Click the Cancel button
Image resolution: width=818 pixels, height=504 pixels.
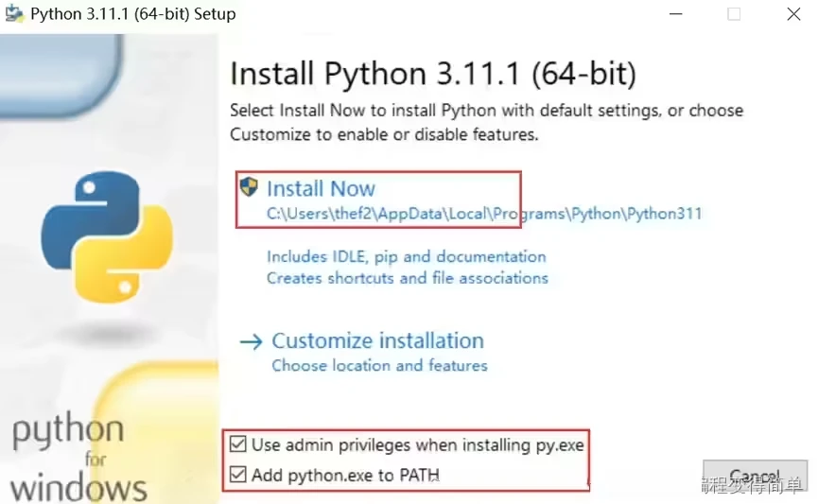[x=755, y=476]
